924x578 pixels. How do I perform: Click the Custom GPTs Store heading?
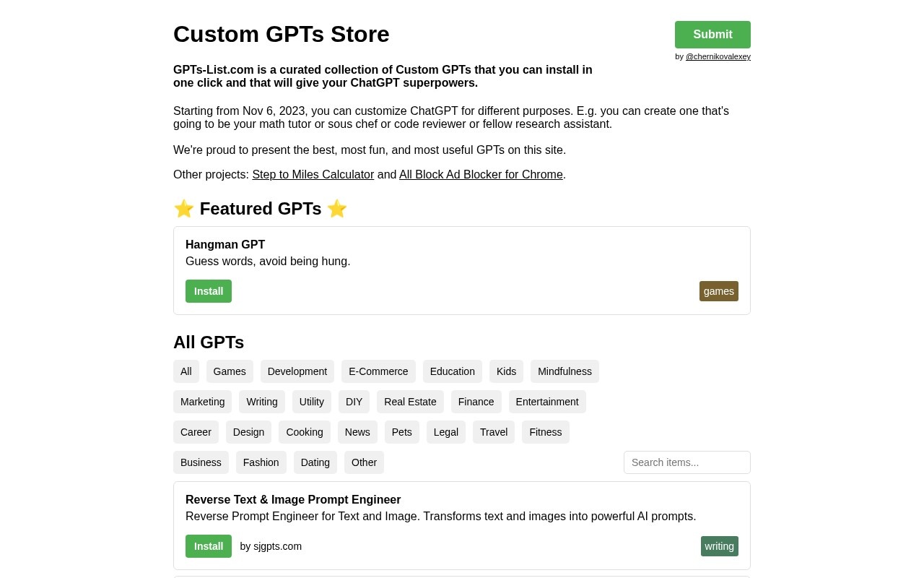[x=282, y=34]
